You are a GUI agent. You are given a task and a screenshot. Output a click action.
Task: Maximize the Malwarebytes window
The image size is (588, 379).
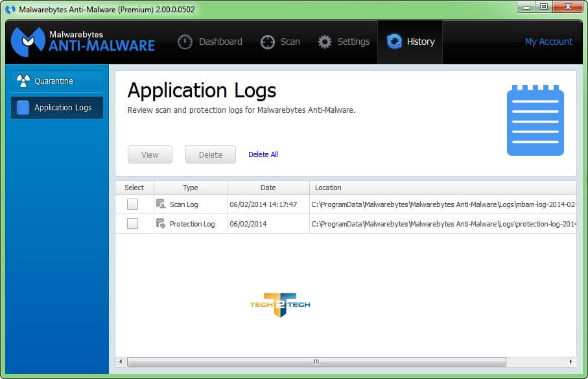click(544, 6)
